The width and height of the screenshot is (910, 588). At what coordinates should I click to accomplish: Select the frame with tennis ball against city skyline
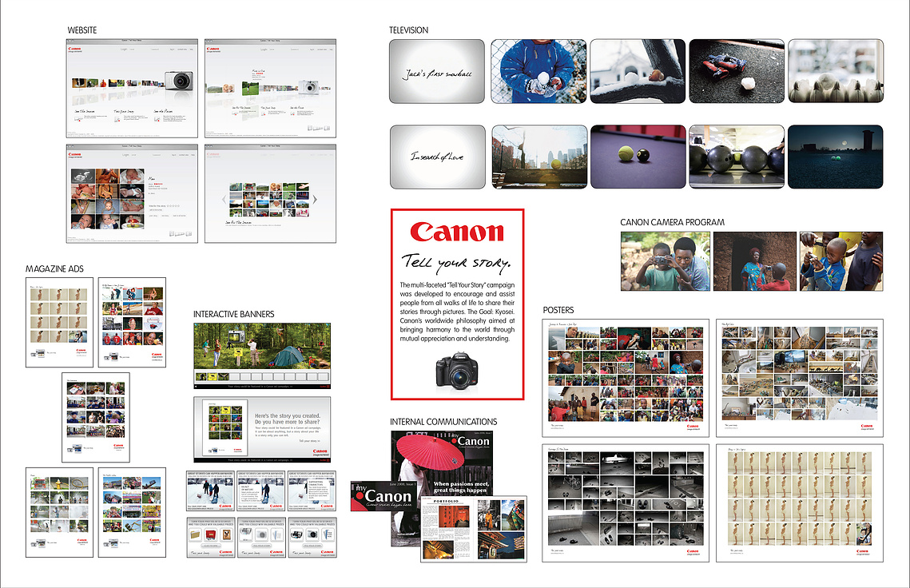539,157
